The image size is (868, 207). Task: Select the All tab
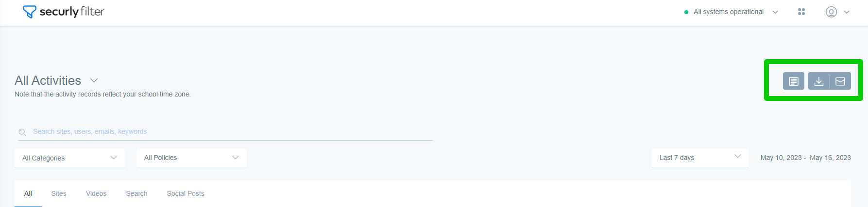click(x=28, y=193)
